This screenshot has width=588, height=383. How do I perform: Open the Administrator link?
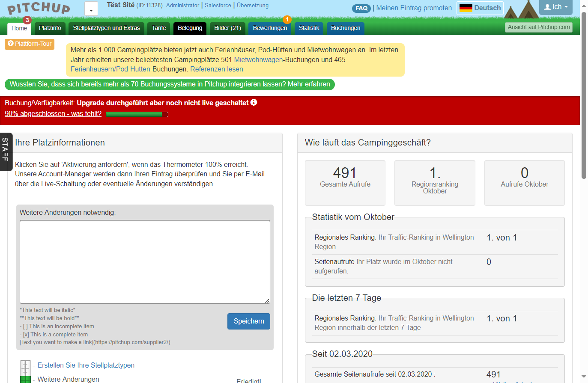pyautogui.click(x=183, y=6)
